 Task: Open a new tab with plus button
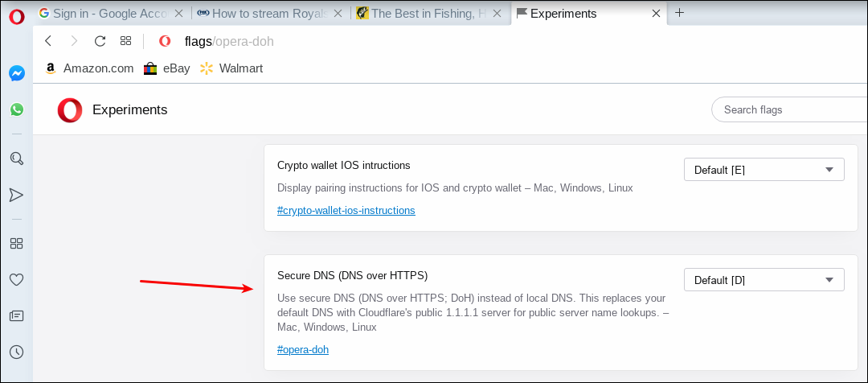(x=680, y=14)
